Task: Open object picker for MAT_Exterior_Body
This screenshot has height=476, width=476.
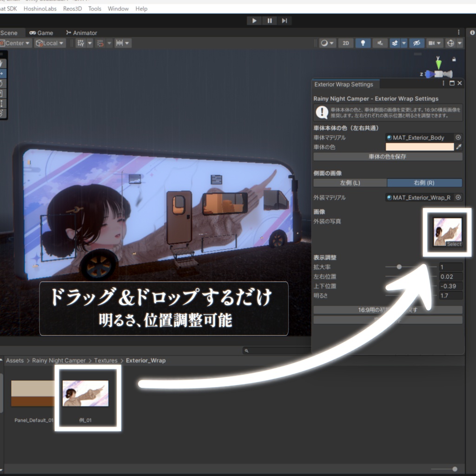Action: coord(458,138)
